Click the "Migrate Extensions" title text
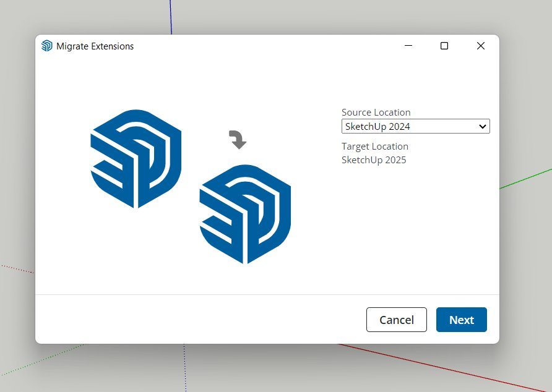Viewport: 552px width, 392px height. (x=95, y=46)
